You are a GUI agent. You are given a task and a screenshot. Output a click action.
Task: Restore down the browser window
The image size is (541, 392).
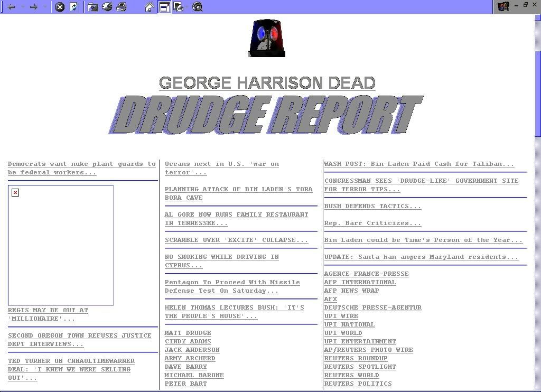click(526, 5)
